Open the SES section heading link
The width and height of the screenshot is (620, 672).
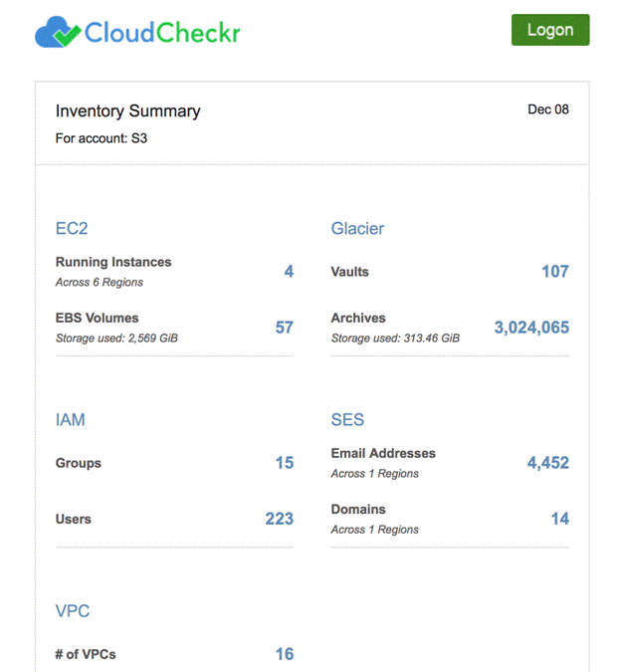[x=347, y=419]
